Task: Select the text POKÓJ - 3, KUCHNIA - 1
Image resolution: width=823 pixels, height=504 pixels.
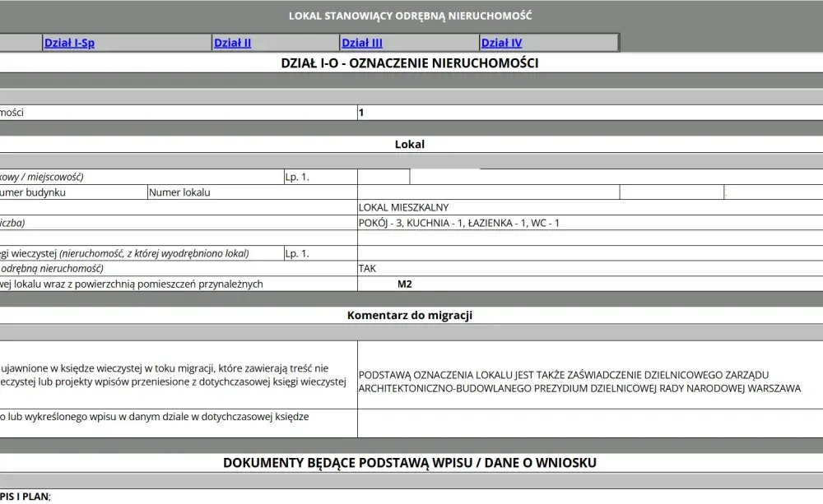Action: 411,223
